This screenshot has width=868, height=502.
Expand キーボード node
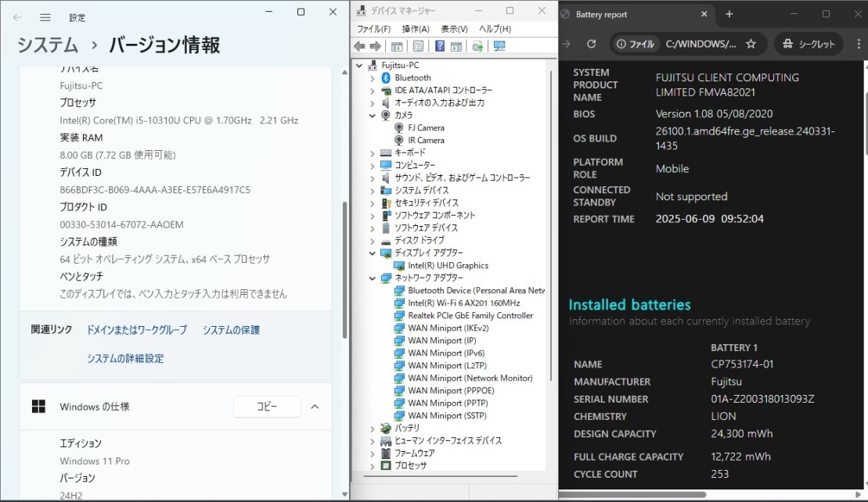click(x=373, y=153)
